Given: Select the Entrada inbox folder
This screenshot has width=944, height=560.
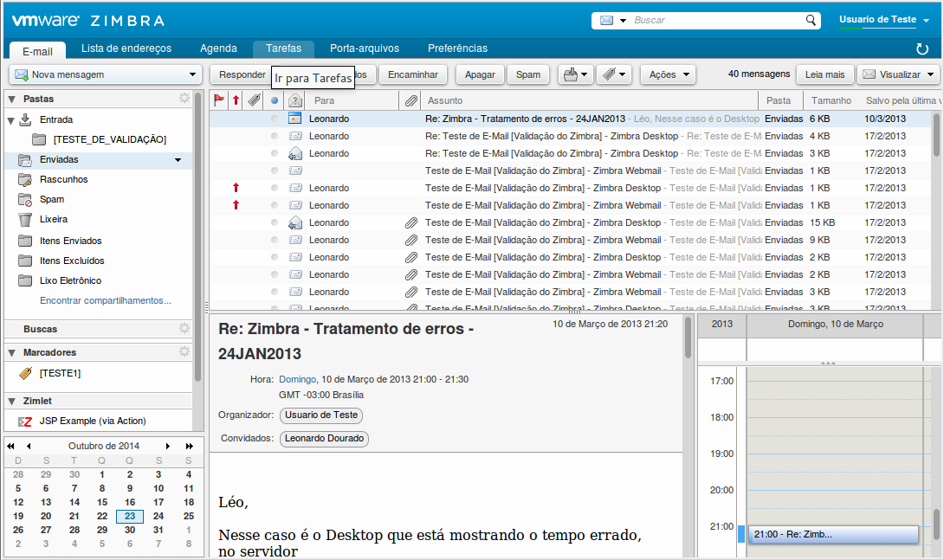Looking at the screenshot, I should (x=56, y=119).
